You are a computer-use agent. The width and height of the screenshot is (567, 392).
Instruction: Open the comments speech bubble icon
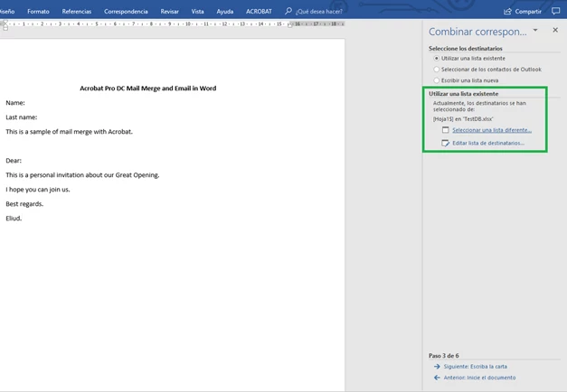coord(556,11)
